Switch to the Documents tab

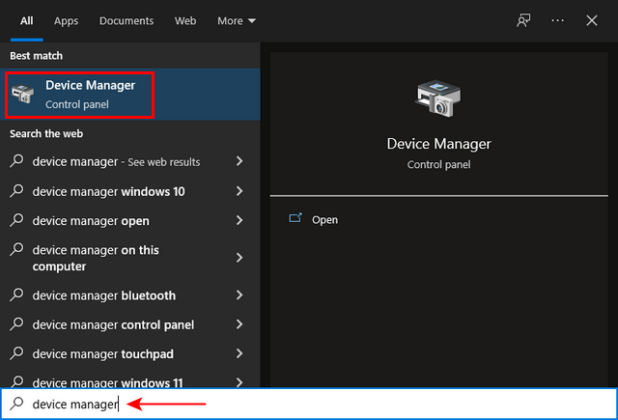(127, 20)
